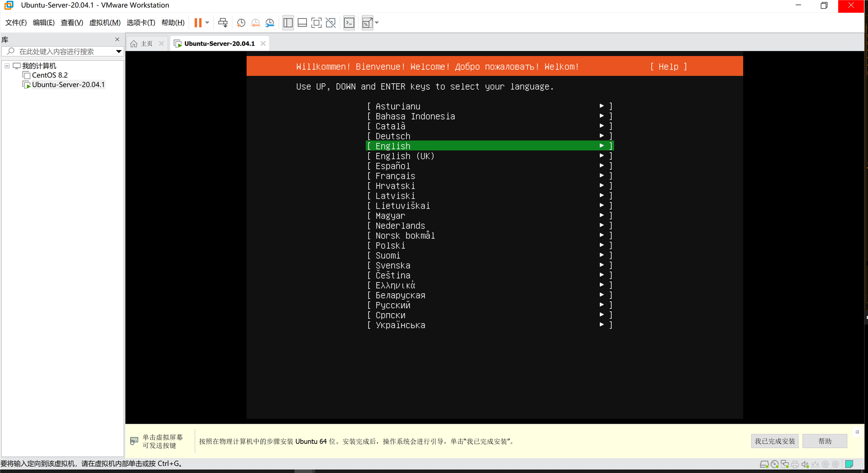
Task: Choose Français language entry
Action: (490, 176)
